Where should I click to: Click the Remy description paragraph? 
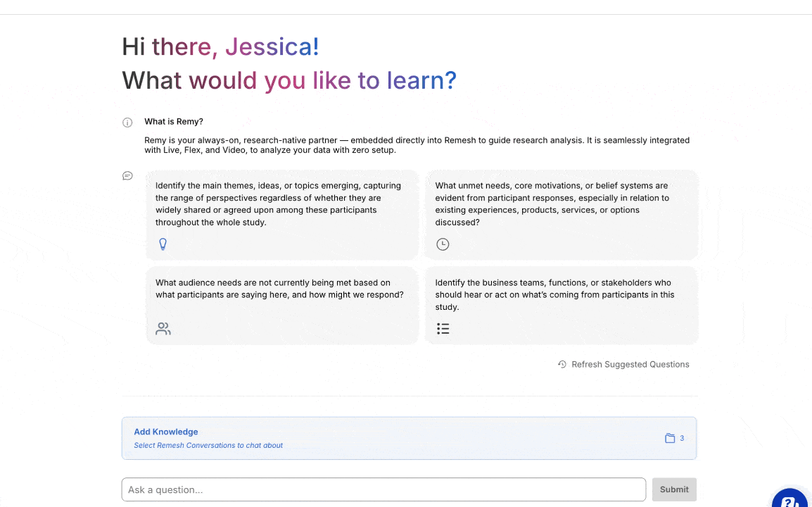point(417,145)
